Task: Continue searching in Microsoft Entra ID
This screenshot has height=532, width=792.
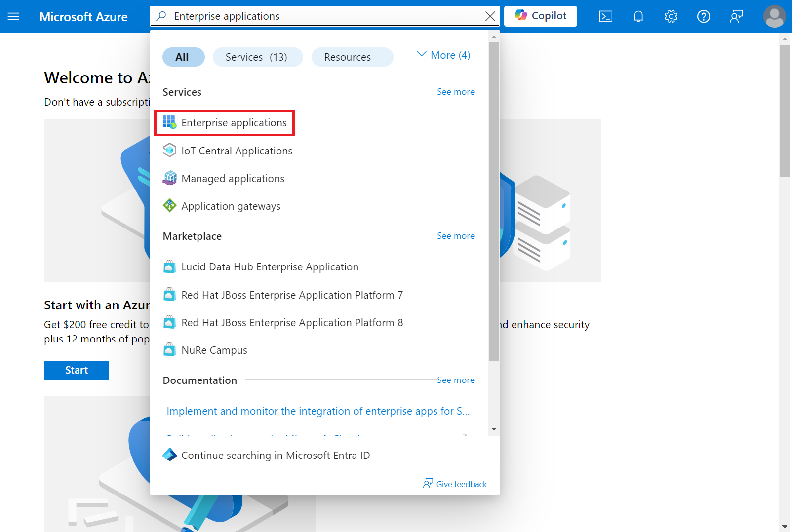Action: (x=275, y=456)
